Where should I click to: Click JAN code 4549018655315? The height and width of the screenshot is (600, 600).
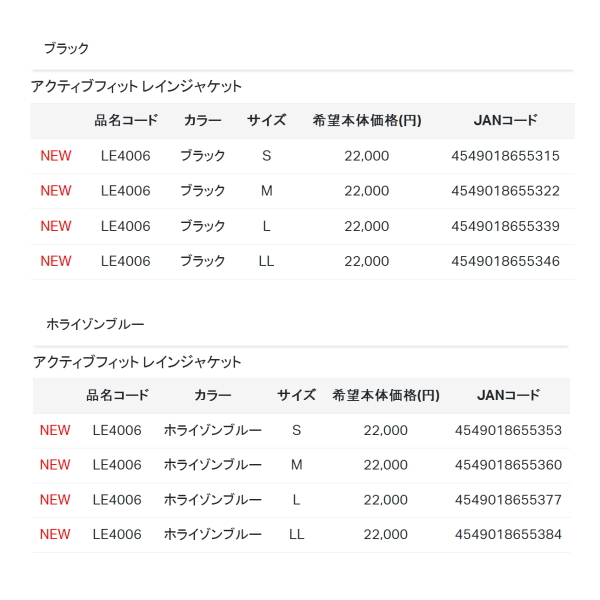pyautogui.click(x=505, y=156)
